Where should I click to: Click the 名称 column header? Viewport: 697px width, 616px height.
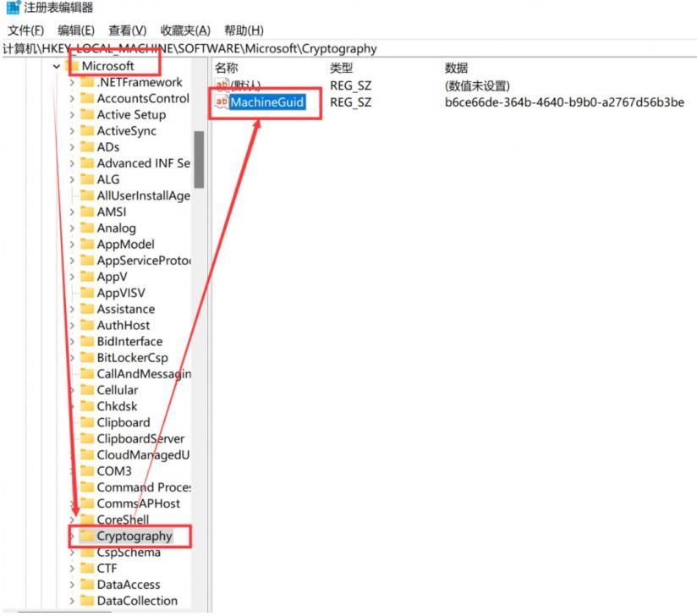227,68
